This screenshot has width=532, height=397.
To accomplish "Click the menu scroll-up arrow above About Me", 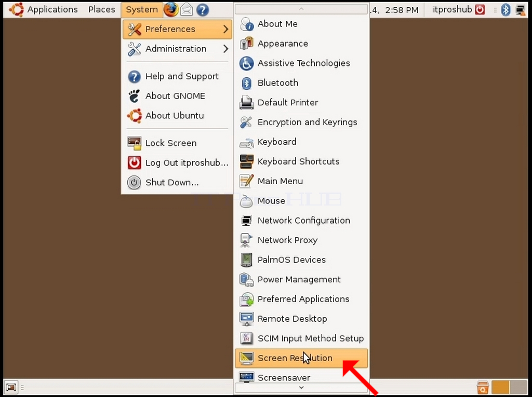I will 301,9.
